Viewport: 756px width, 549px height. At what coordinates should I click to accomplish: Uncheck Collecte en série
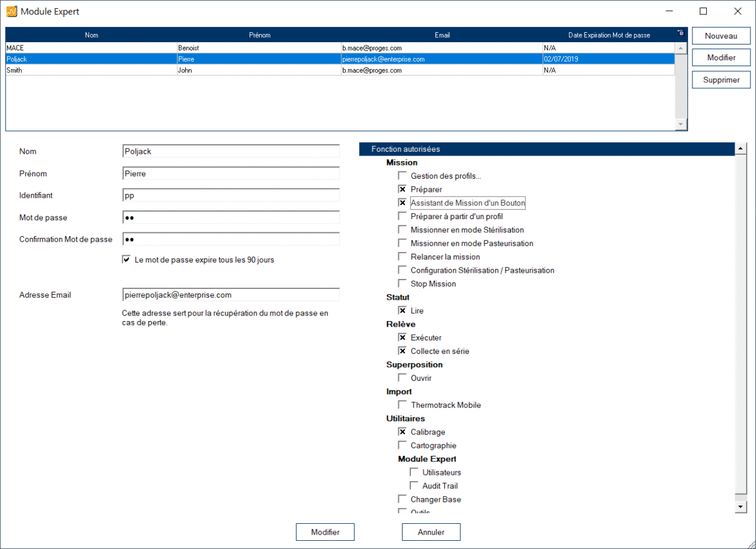[402, 351]
